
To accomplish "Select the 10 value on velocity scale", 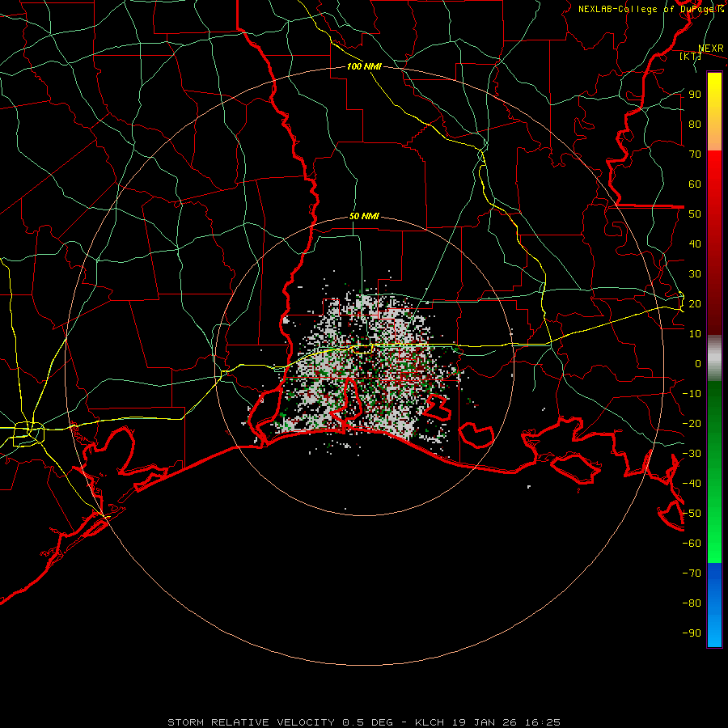I will 695,334.
